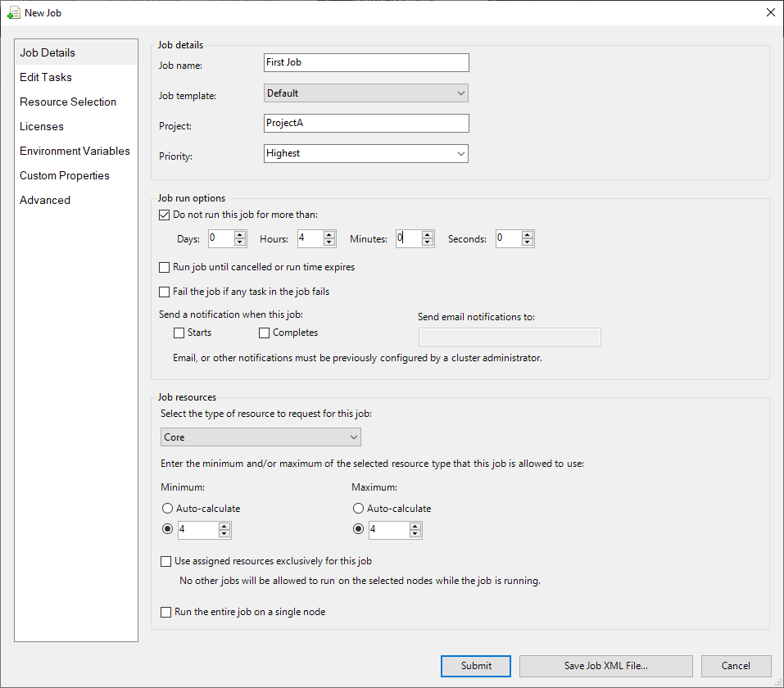Screen dimensions: 784x688
Task: Uncheck the job run time limit
Action: [164, 215]
